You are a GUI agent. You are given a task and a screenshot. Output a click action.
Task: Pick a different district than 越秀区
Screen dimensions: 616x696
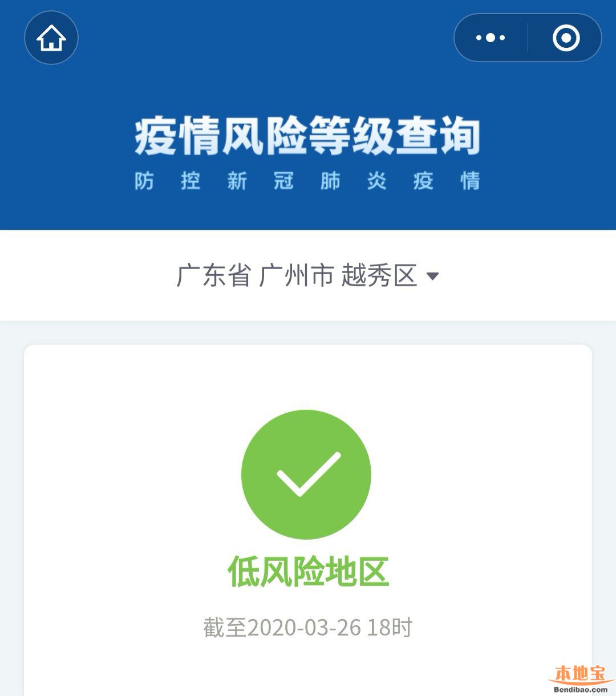(379, 276)
